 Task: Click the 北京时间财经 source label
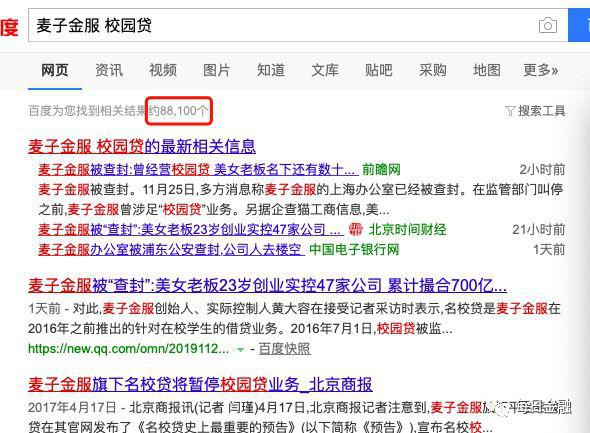tap(408, 229)
